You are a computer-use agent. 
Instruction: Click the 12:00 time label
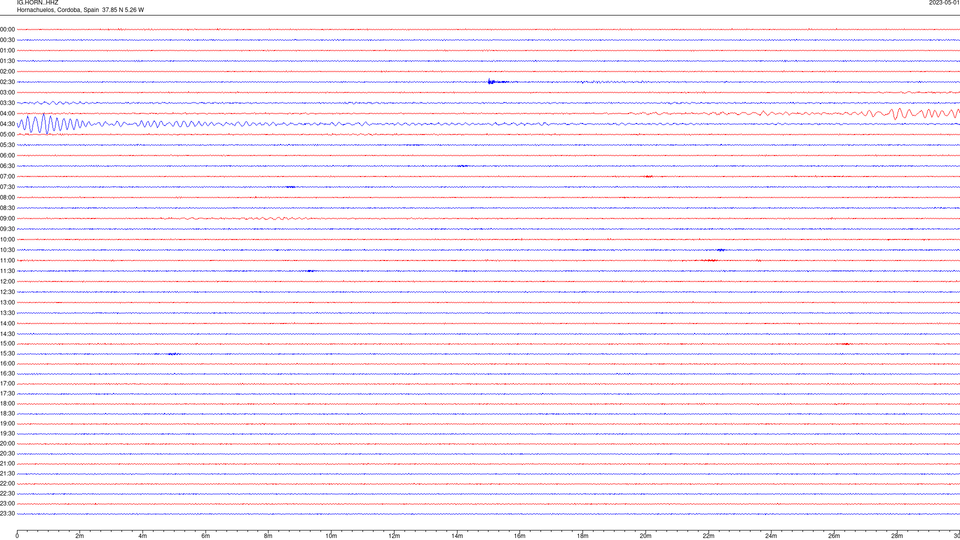7,282
